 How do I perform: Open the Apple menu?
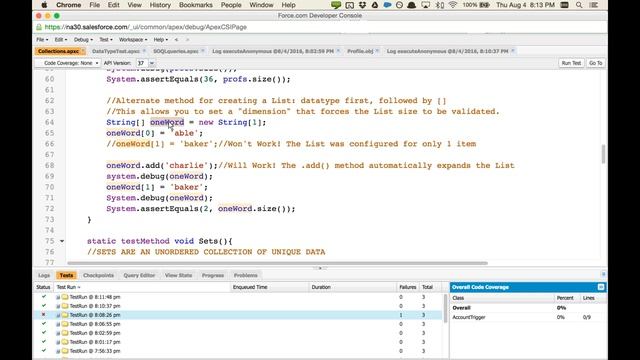(44, 5)
